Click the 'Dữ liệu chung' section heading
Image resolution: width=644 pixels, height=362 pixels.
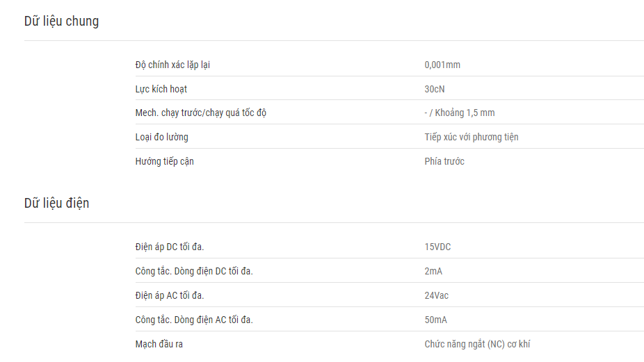[x=62, y=22]
